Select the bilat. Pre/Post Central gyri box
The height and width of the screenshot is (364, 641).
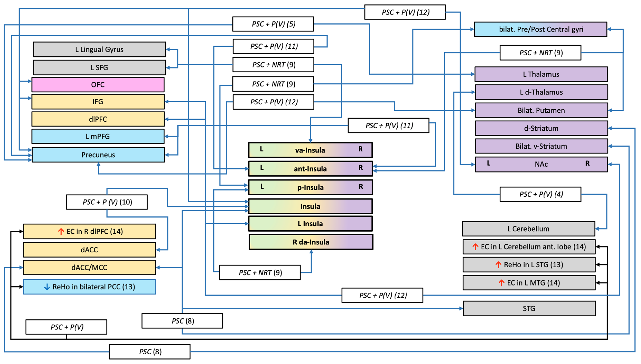point(541,29)
